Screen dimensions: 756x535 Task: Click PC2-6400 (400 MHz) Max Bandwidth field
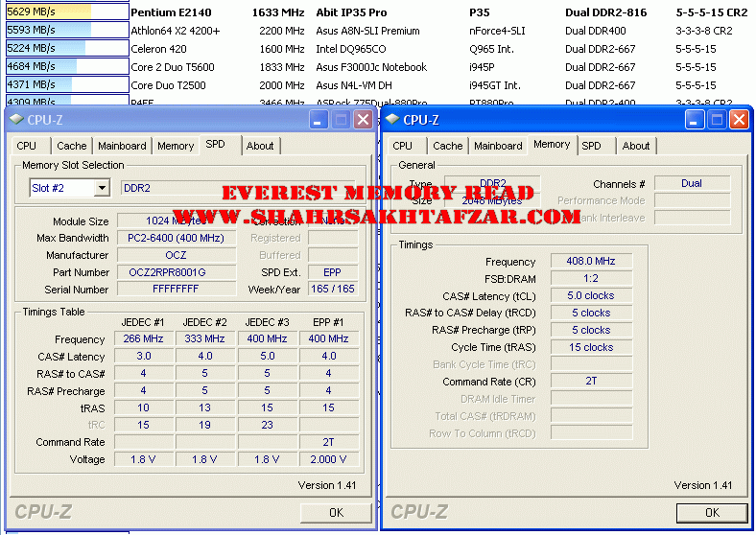coord(177,238)
